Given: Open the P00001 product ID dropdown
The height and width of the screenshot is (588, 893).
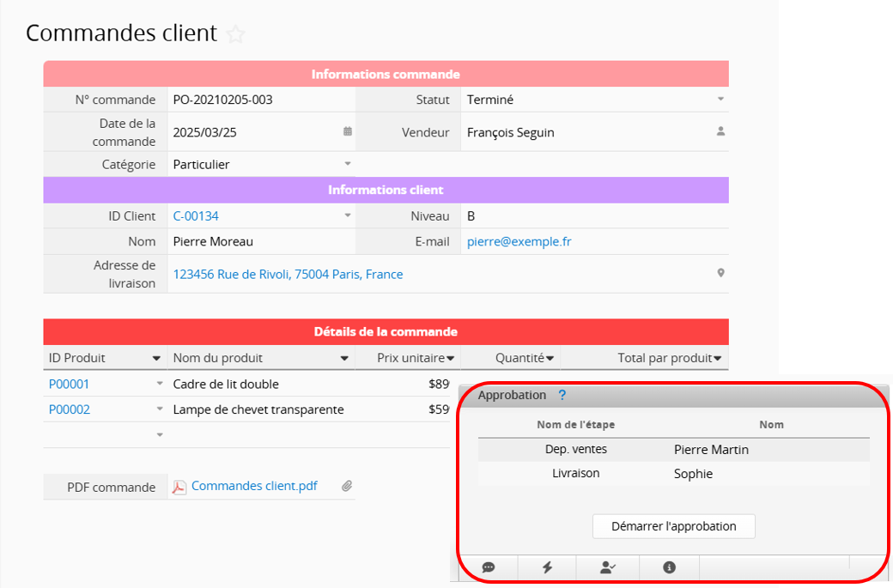Looking at the screenshot, I should point(159,385).
